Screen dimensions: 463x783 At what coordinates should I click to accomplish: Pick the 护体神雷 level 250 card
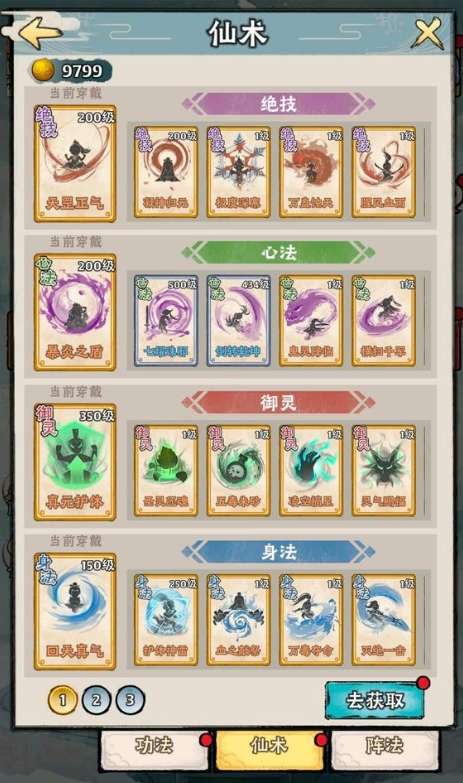pyautogui.click(x=166, y=620)
